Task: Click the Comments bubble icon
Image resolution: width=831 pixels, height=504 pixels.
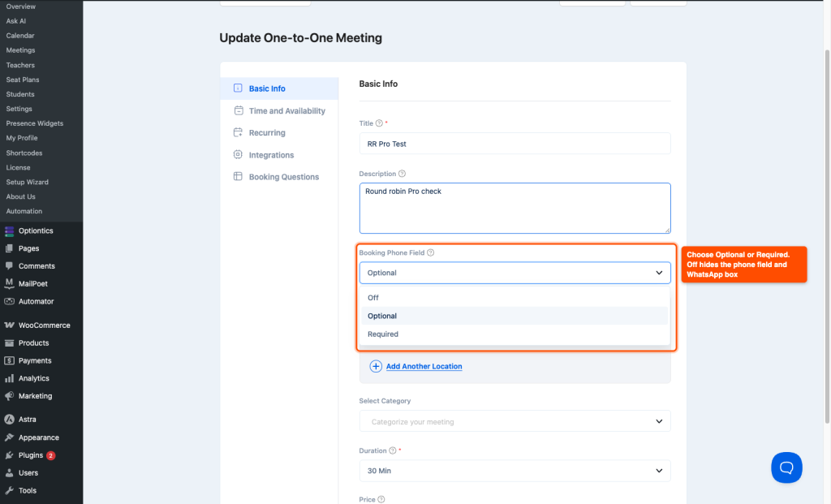Action: point(9,265)
